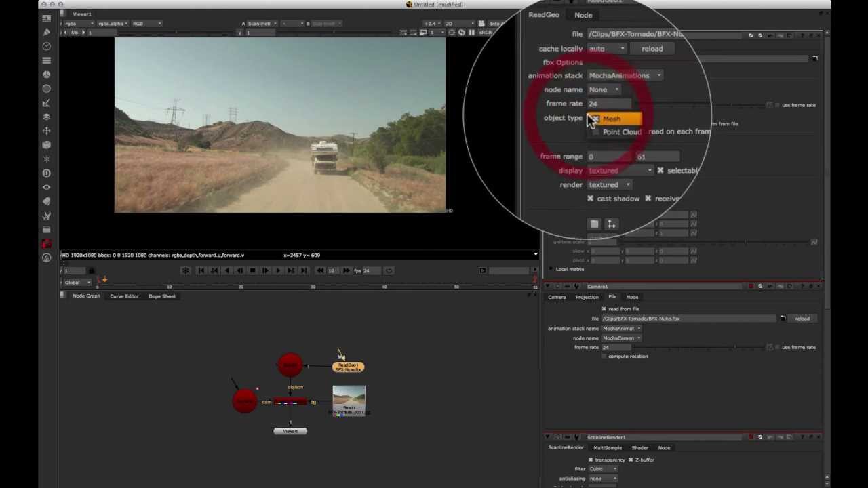Toggle read from file checkbox in Camera1
The image size is (868, 488).
point(604,309)
